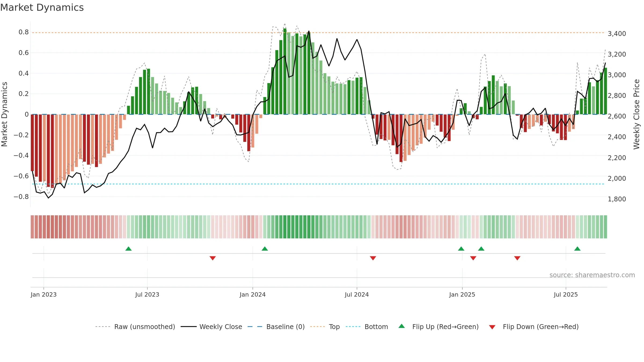644x362 pixels.
Task: Click the Jan 2024 x-axis label
Action: tap(253, 294)
